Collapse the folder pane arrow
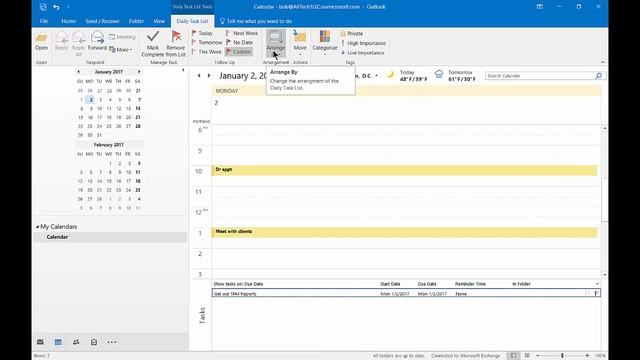Screen dimensions: 640x360 coord(183,71)
